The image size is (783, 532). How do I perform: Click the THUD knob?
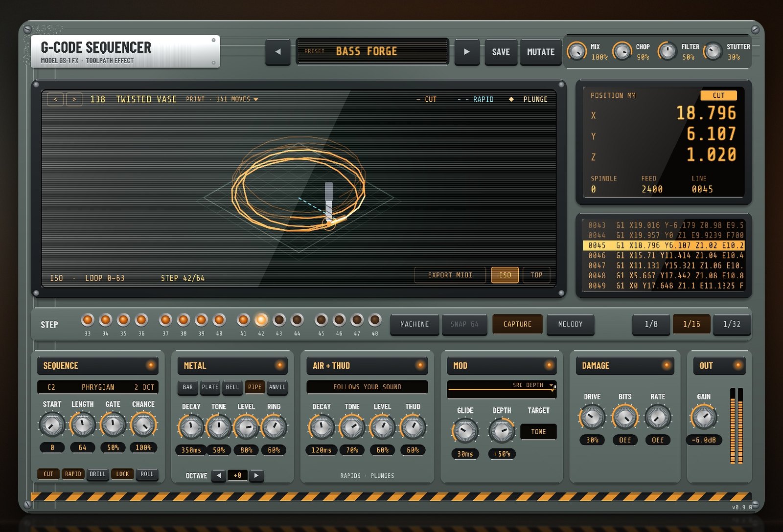(413, 427)
